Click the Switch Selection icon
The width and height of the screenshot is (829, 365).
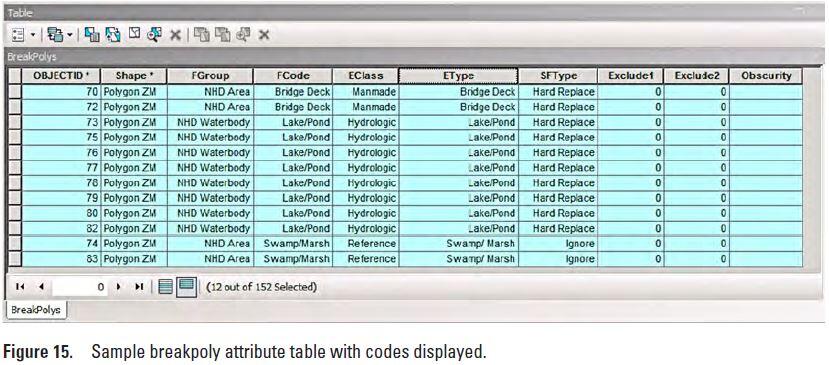tap(113, 35)
